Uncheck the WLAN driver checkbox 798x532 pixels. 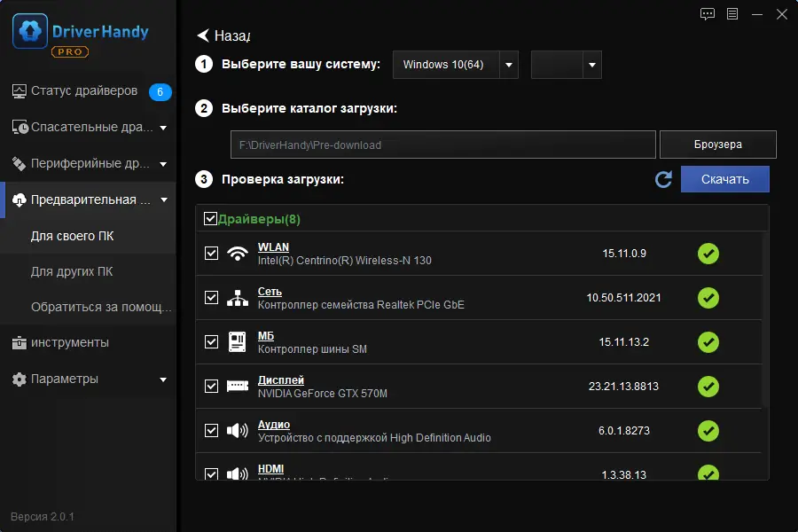pyautogui.click(x=211, y=254)
